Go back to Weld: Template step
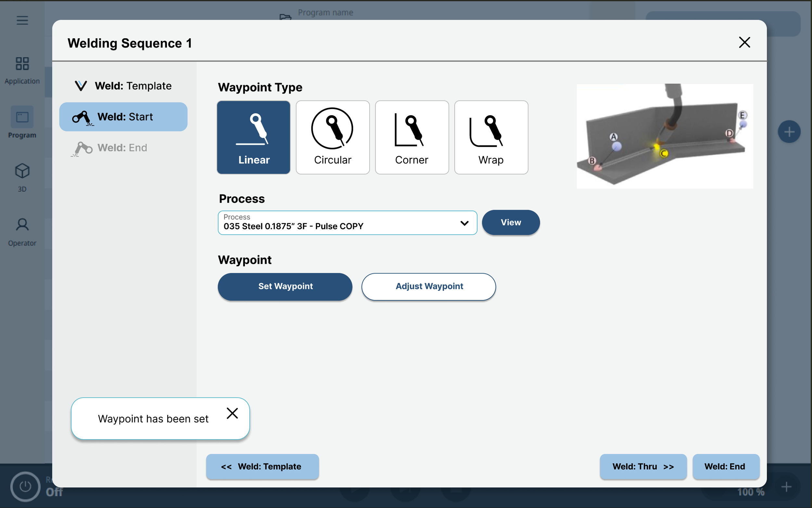 coord(262,466)
